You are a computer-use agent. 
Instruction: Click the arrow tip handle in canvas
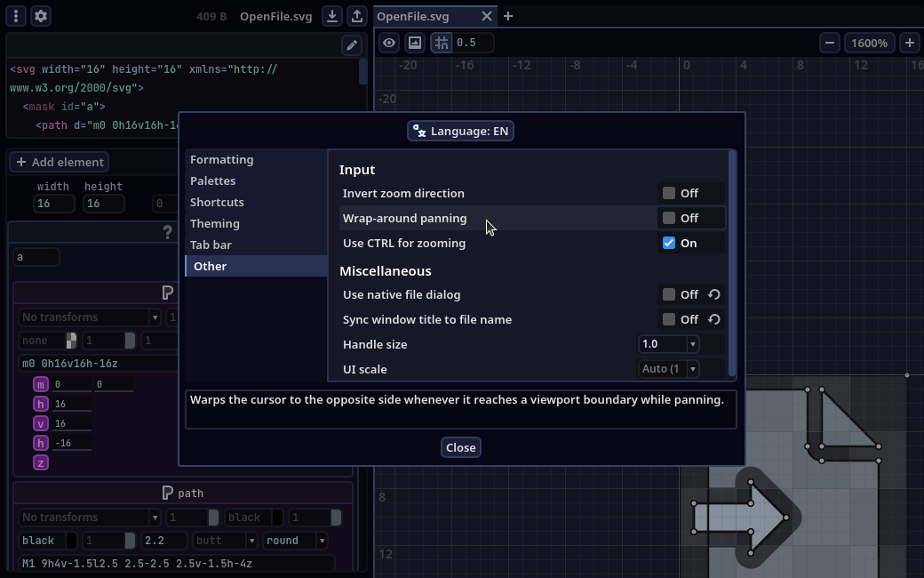click(x=786, y=518)
